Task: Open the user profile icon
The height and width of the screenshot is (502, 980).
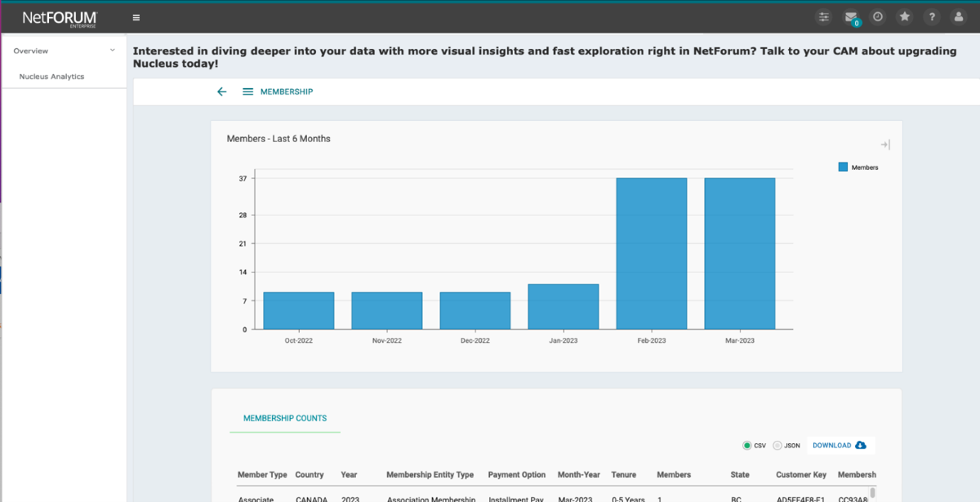Action: tap(959, 17)
